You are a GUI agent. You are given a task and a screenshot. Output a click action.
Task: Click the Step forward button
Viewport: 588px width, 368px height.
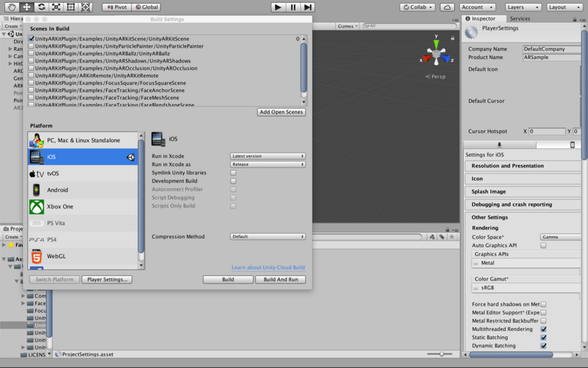tap(308, 7)
